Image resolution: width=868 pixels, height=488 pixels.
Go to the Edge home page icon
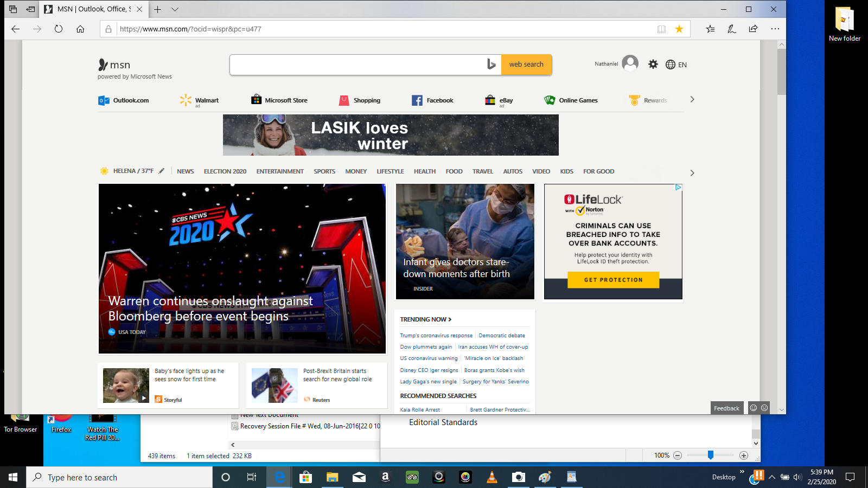pos(80,29)
